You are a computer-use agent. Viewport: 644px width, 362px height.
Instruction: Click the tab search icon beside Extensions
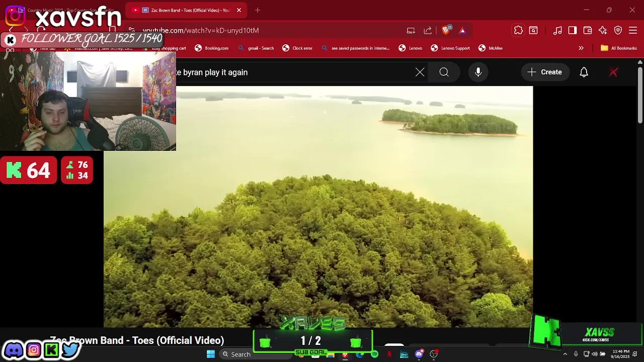[533, 30]
